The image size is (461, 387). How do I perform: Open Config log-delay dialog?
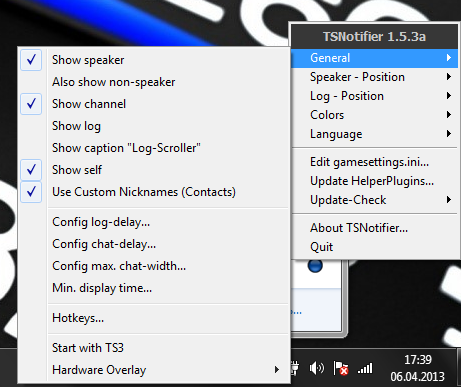(x=153, y=222)
